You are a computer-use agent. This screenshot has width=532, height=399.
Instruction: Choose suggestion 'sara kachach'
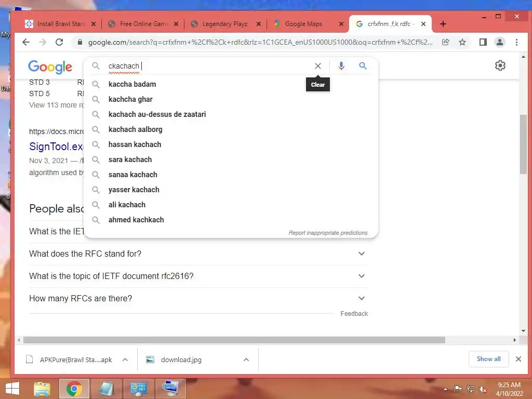[x=231, y=159]
